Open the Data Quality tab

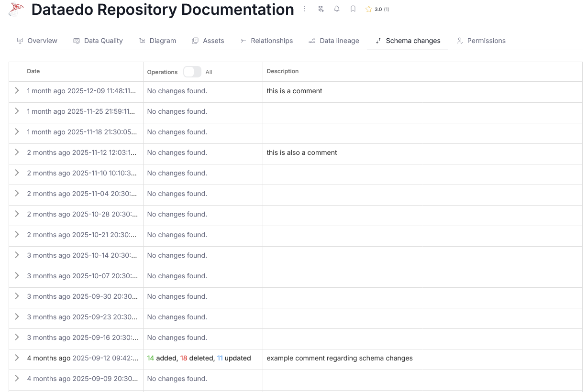click(x=98, y=41)
